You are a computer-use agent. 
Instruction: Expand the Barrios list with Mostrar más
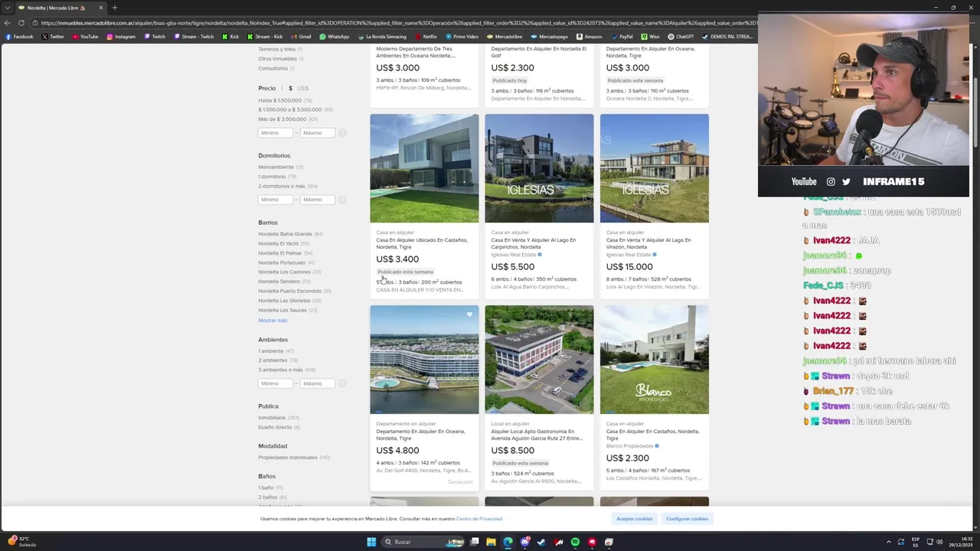coord(273,321)
